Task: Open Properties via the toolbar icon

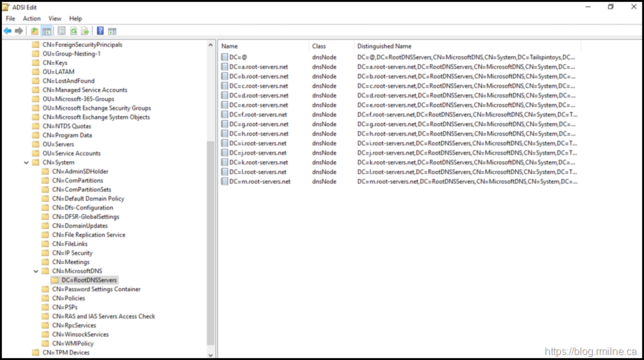Action: tap(61, 31)
